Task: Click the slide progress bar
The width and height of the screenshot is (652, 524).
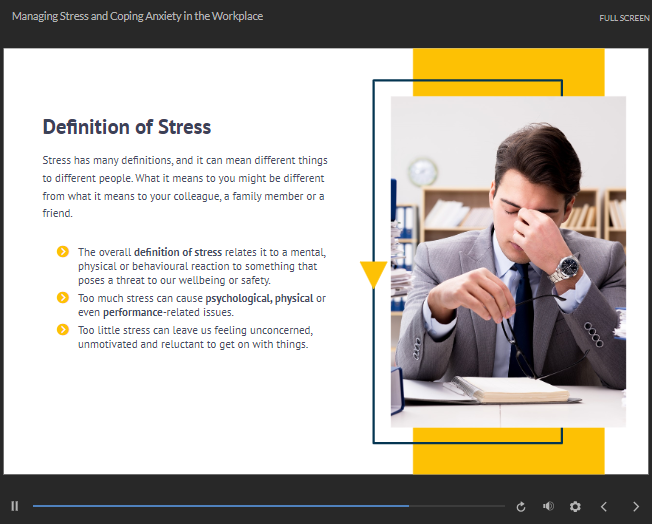Action: point(268,507)
